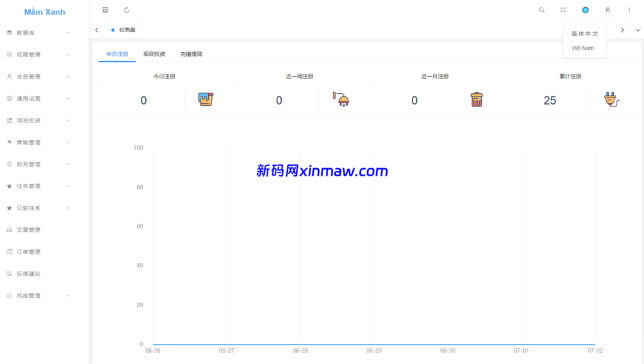The image size is (644, 364).
Task: Open the vertical dots more menu
Action: [x=629, y=10]
